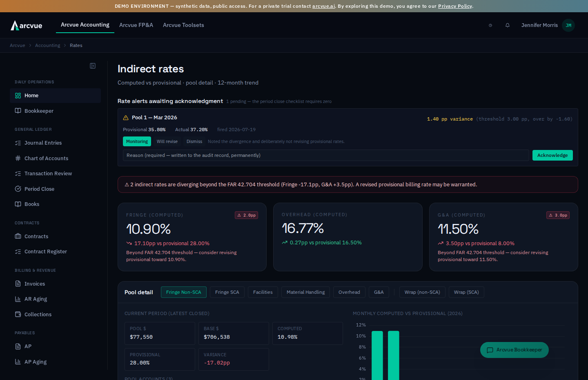Open the JM user avatar
The image size is (588, 380).
(568, 25)
